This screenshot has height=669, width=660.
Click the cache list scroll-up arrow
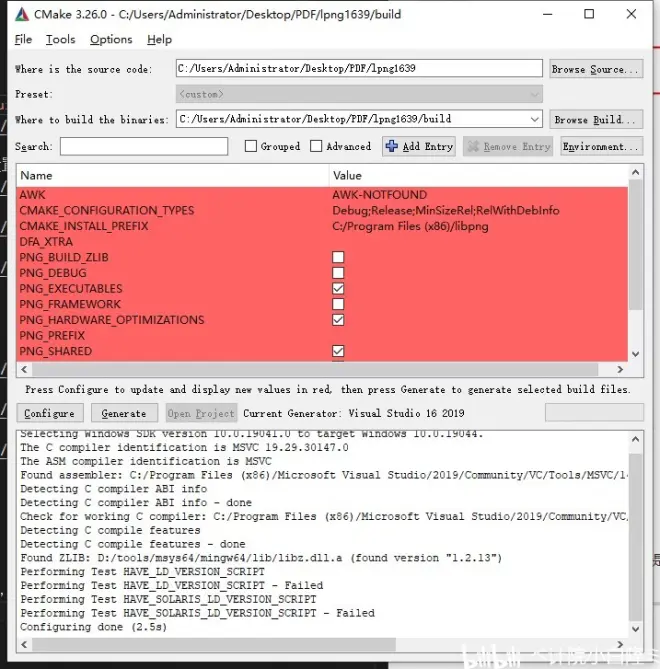pos(635,172)
